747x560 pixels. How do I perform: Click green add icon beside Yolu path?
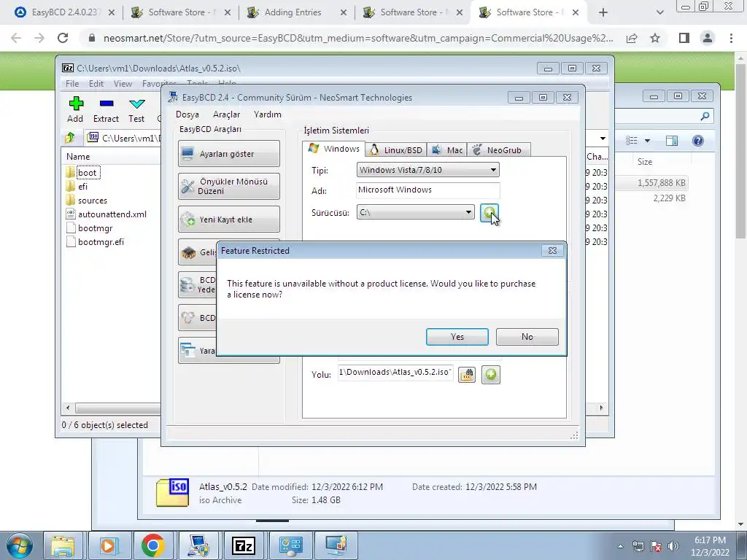pos(491,375)
